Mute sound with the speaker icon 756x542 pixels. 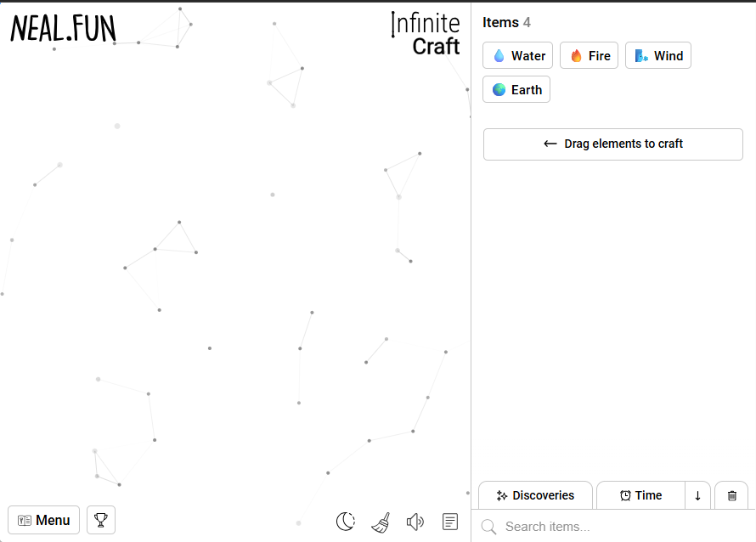tap(415, 522)
